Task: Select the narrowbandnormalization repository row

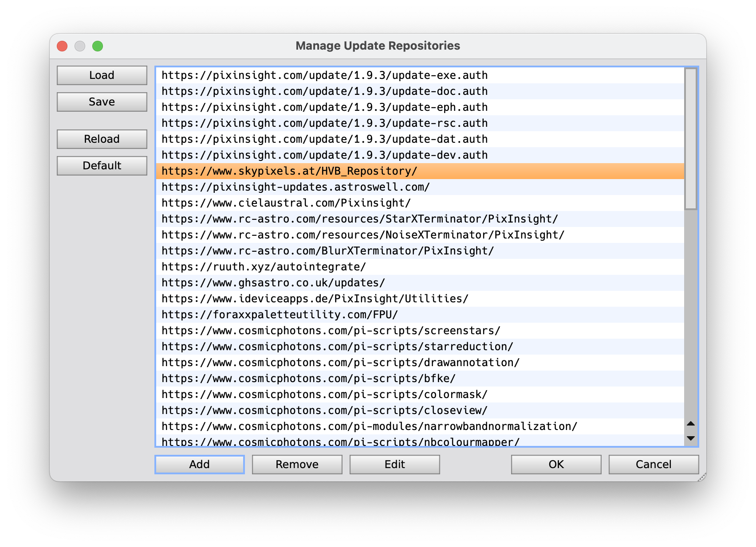Action: (x=420, y=426)
